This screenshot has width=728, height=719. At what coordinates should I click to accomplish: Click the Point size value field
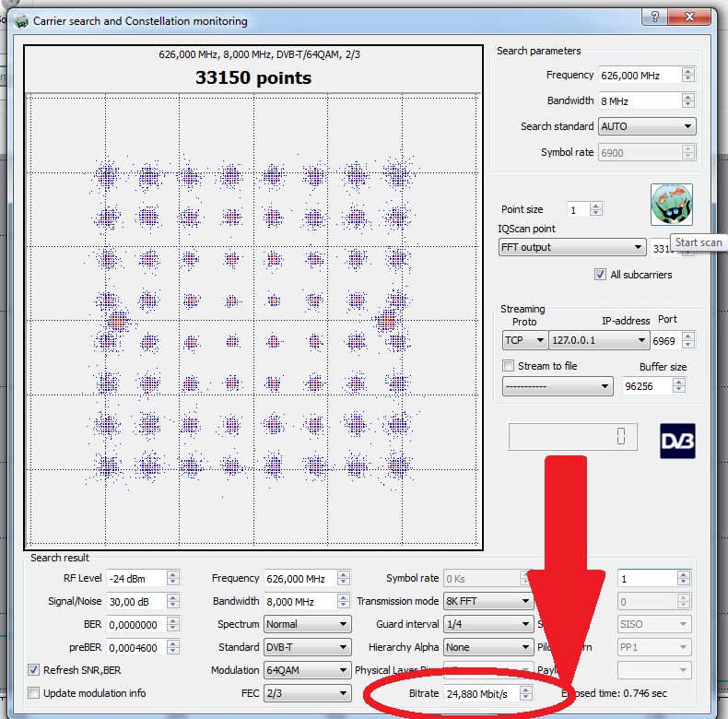point(578,209)
